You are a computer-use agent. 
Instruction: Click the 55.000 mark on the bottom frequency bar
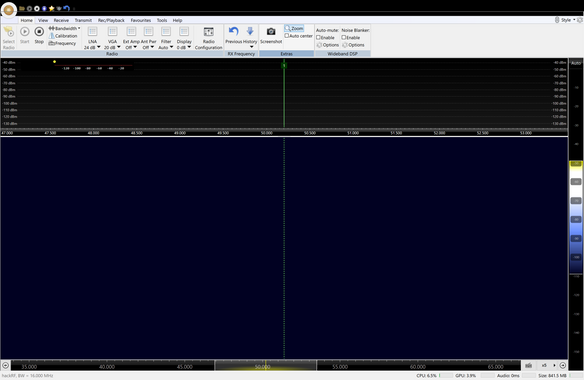point(340,367)
